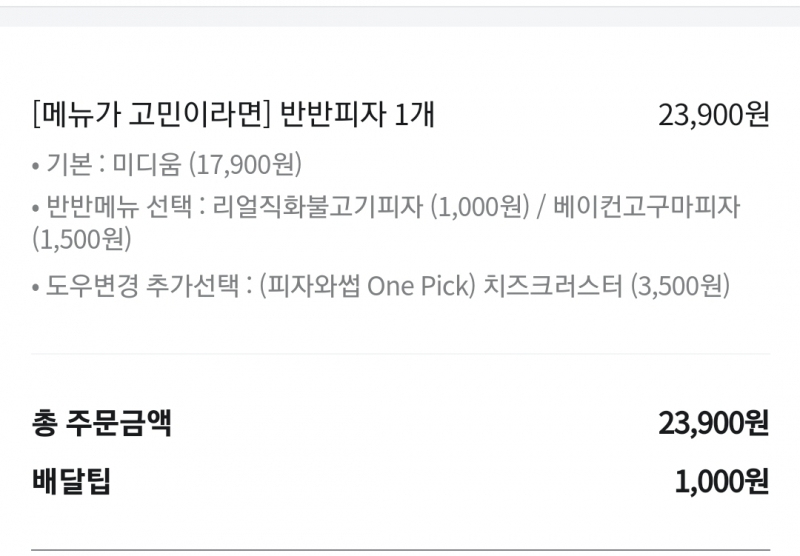Click the 배달팁 label

coord(71,483)
